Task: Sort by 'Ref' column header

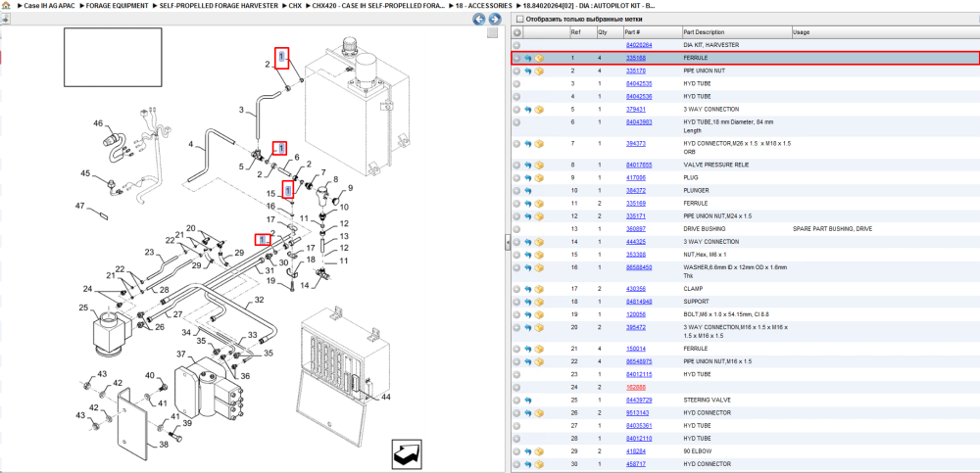Action: click(582, 32)
